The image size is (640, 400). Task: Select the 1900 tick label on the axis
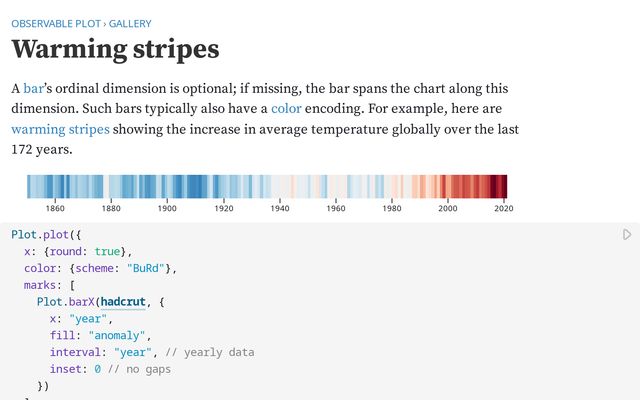(x=167, y=209)
